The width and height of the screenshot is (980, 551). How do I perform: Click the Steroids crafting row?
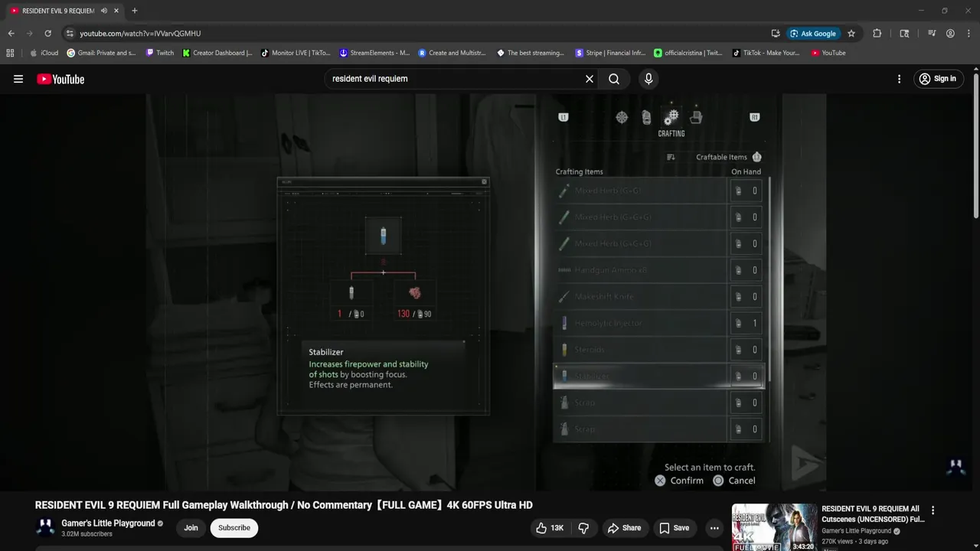658,350
